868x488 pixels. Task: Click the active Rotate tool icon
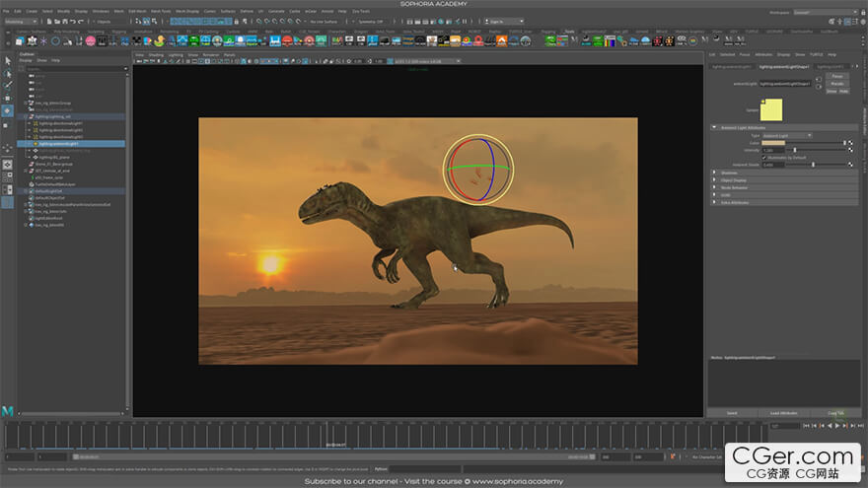click(x=7, y=111)
